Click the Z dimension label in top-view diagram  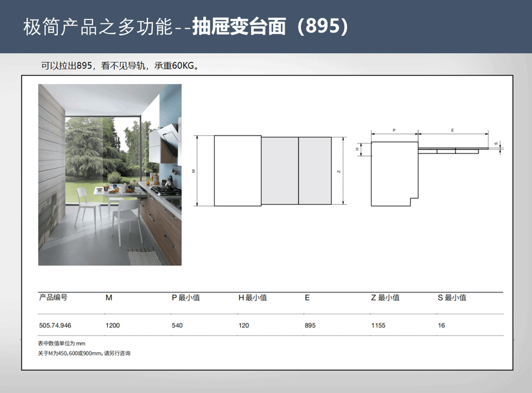[338, 171]
